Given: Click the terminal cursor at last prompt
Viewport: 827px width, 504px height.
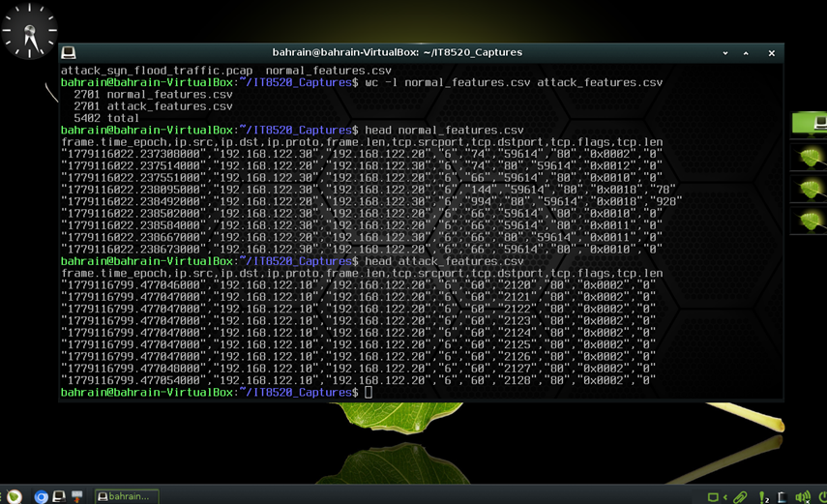Looking at the screenshot, I should (369, 392).
